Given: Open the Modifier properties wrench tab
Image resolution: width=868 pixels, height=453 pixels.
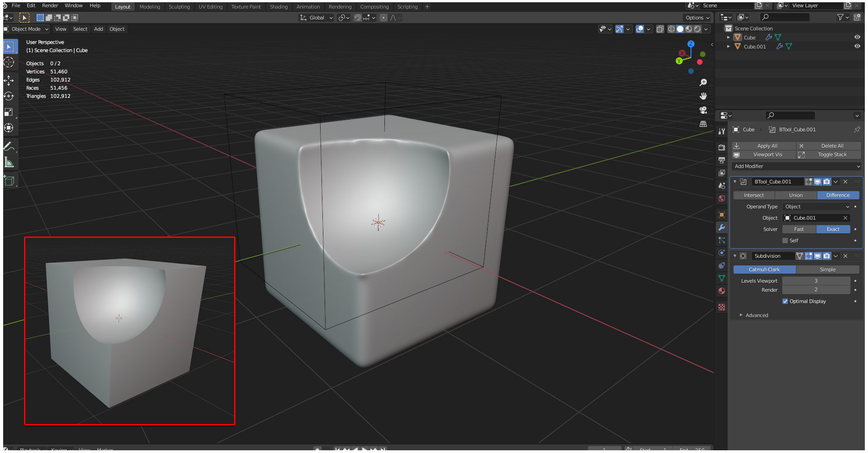Looking at the screenshot, I should (722, 227).
